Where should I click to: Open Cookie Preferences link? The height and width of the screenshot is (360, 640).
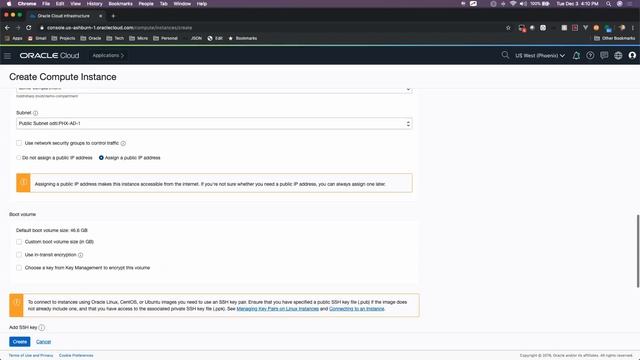(76, 356)
